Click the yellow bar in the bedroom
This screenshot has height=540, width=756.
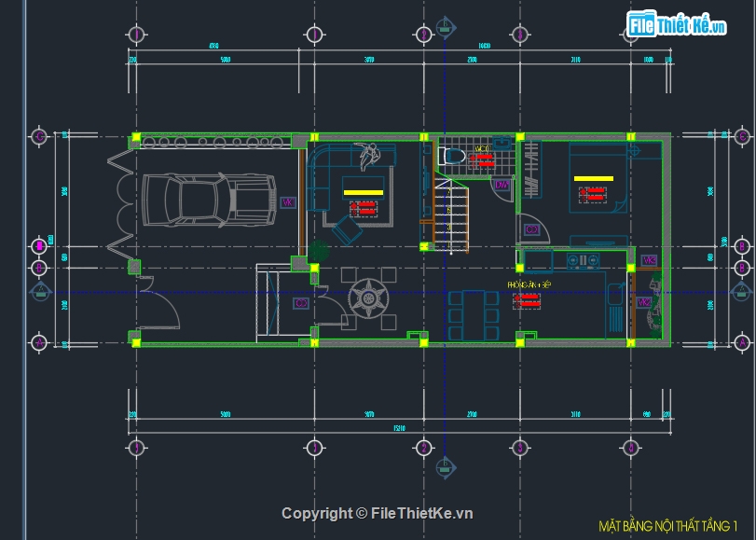coord(593,177)
